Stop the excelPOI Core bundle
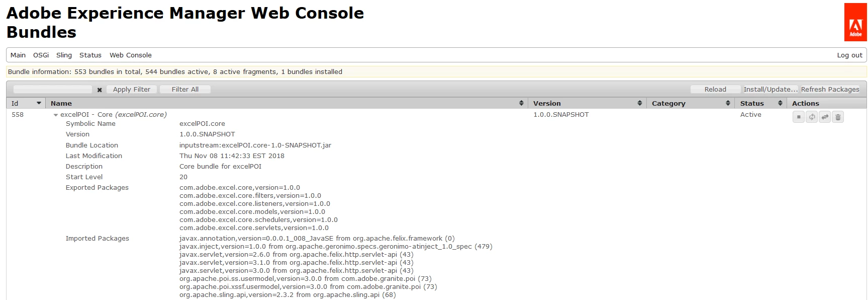Image resolution: width=868 pixels, height=300 pixels. click(x=799, y=117)
